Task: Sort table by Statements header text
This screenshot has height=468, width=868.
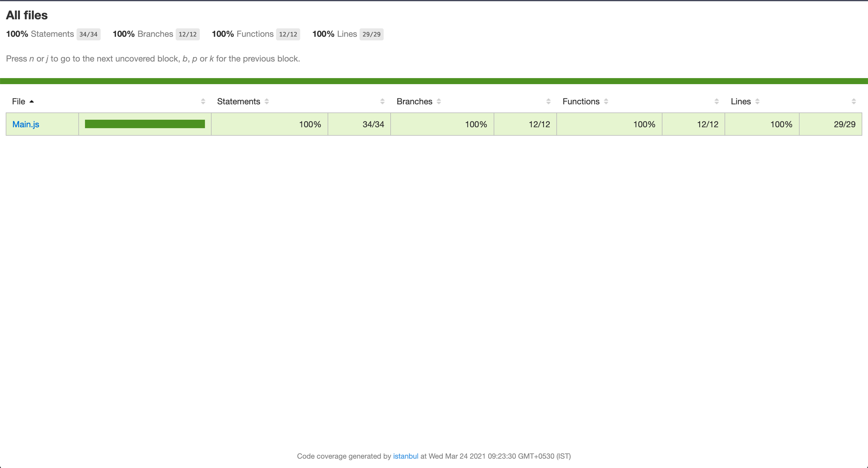Action: tap(238, 102)
